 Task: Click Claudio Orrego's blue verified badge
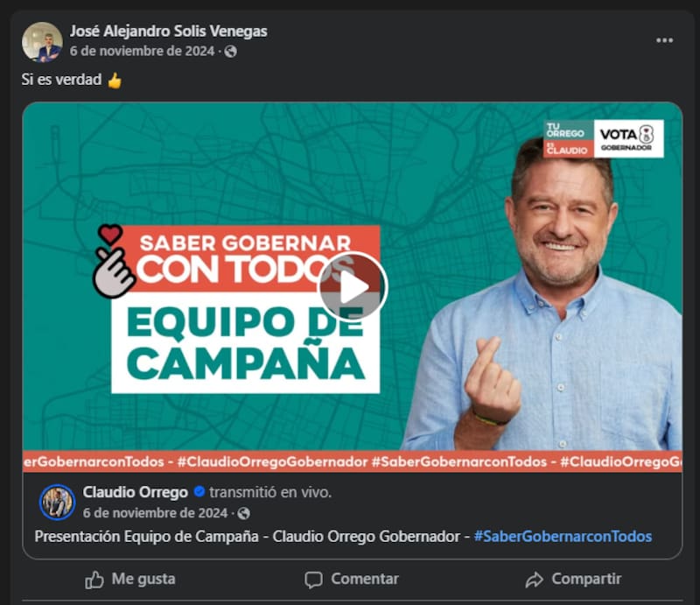[x=199, y=492]
